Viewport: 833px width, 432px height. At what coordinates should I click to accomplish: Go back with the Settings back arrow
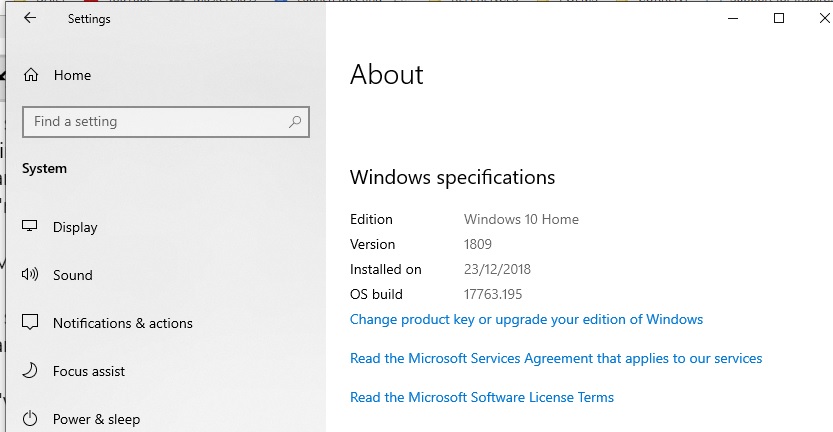click(x=30, y=18)
